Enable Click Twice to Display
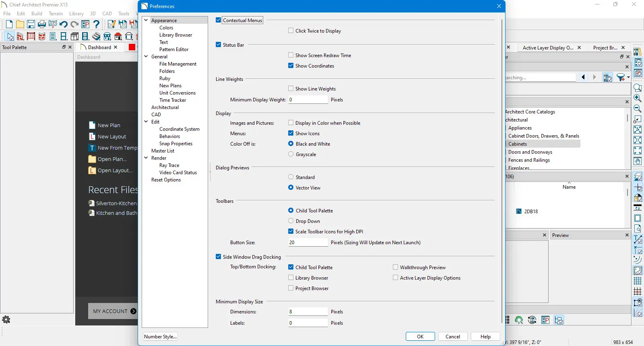Screen dimensions: 644x346 pyautogui.click(x=291, y=31)
